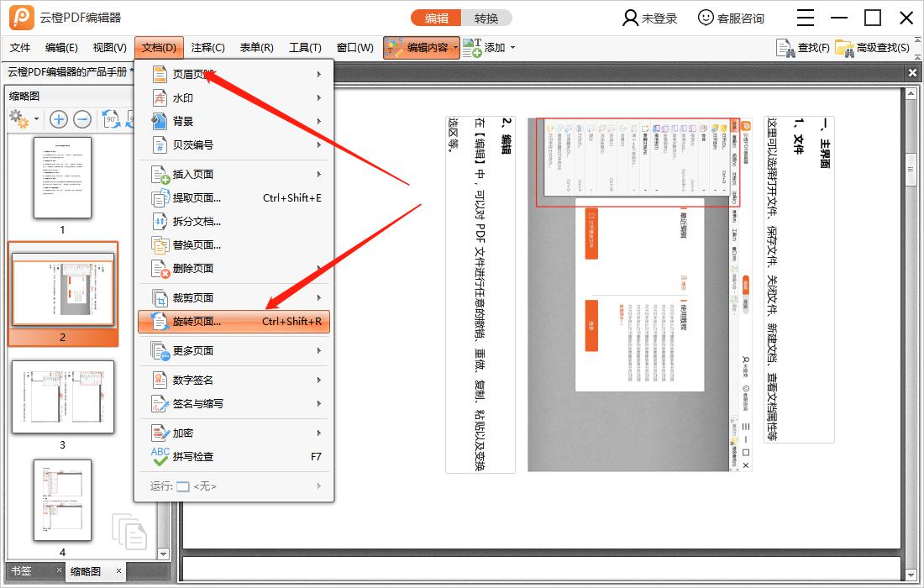The image size is (924, 588).
Task: Click the rotate page icon
Action: 160,322
